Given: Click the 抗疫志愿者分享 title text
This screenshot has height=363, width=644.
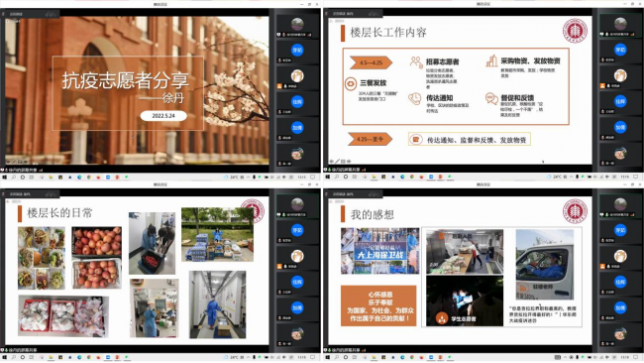Looking at the screenshot, I should (x=126, y=80).
